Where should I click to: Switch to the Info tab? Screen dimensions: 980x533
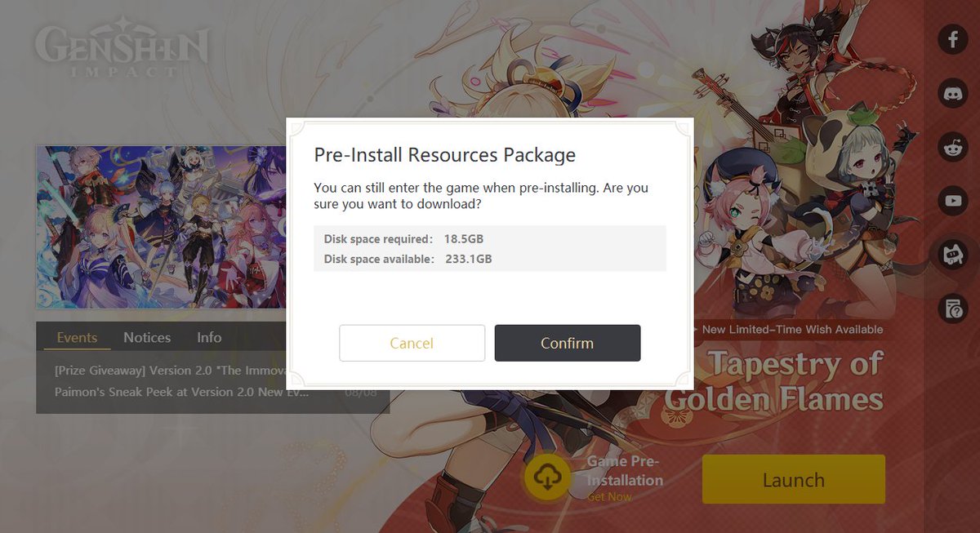pos(209,337)
